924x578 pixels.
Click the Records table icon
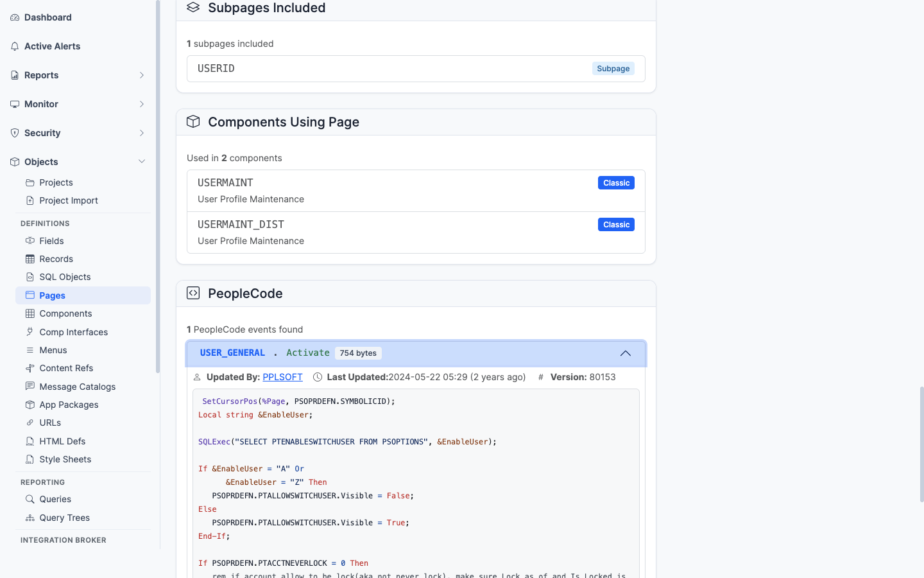pos(30,259)
